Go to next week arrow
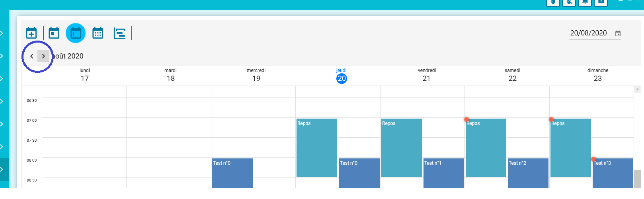This screenshot has width=644, height=199. 43,56
